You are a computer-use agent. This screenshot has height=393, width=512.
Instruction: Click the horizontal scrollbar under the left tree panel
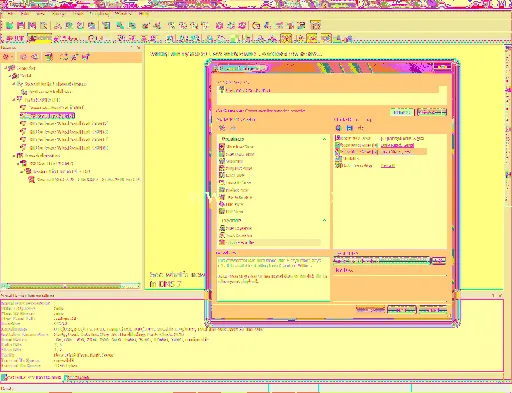tap(71, 286)
